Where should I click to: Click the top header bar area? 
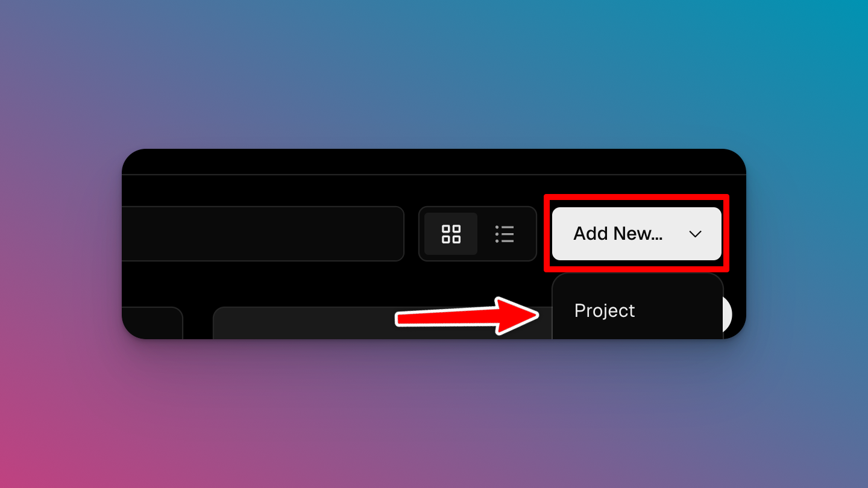(x=434, y=161)
